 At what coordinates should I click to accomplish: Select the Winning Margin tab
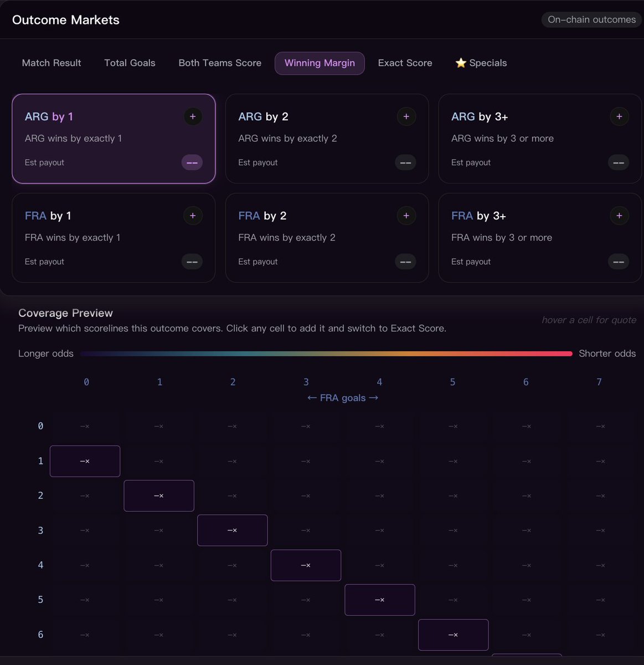coord(320,63)
